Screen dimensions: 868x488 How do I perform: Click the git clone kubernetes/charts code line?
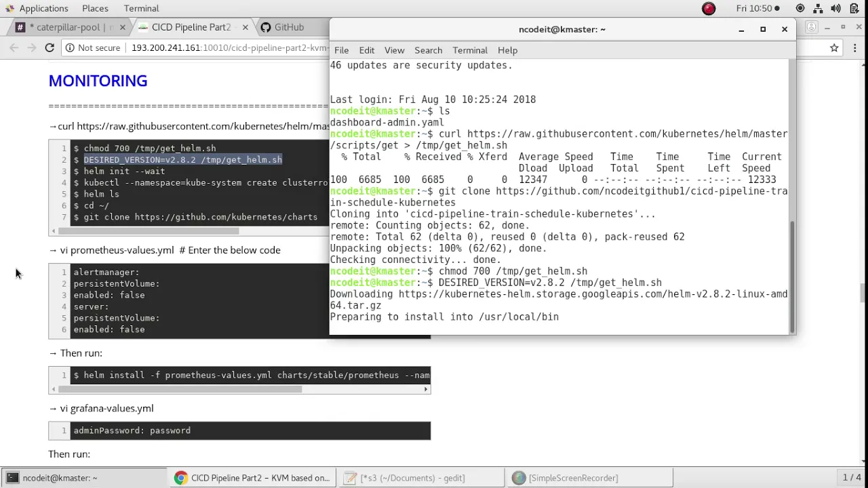click(x=200, y=217)
